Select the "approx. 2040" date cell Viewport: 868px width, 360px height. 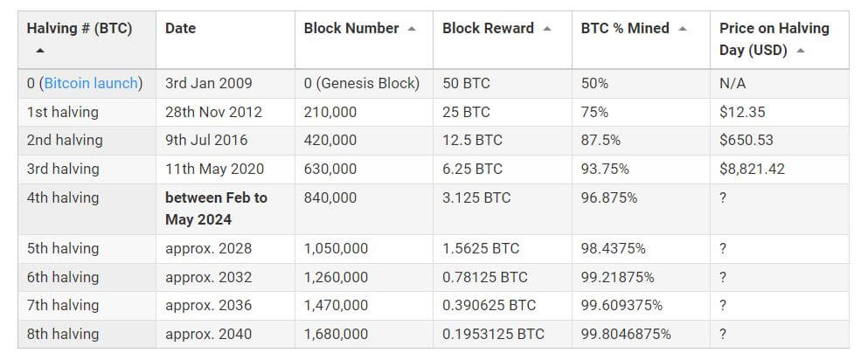click(208, 335)
